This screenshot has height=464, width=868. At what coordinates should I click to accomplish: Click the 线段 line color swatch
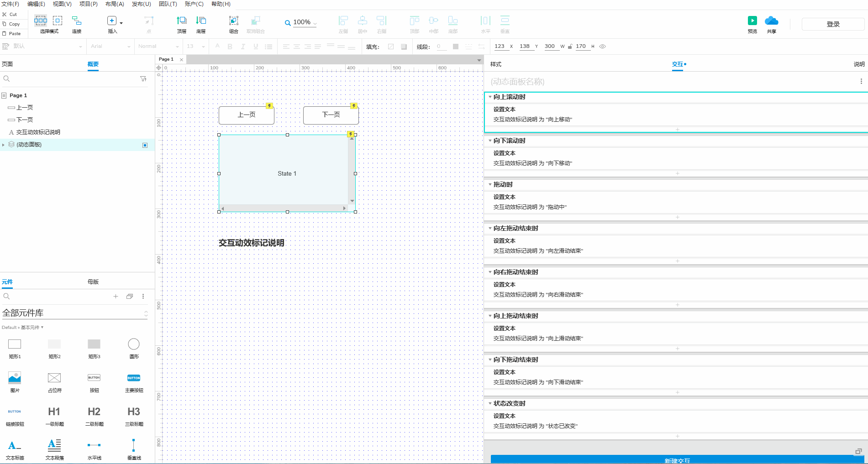pyautogui.click(x=455, y=47)
